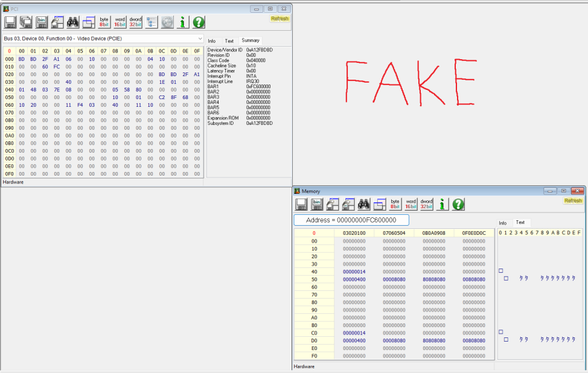Click the greyed-out gear icon in PCI toolbar
Image resolution: width=588 pixels, height=373 pixels.
[167, 22]
